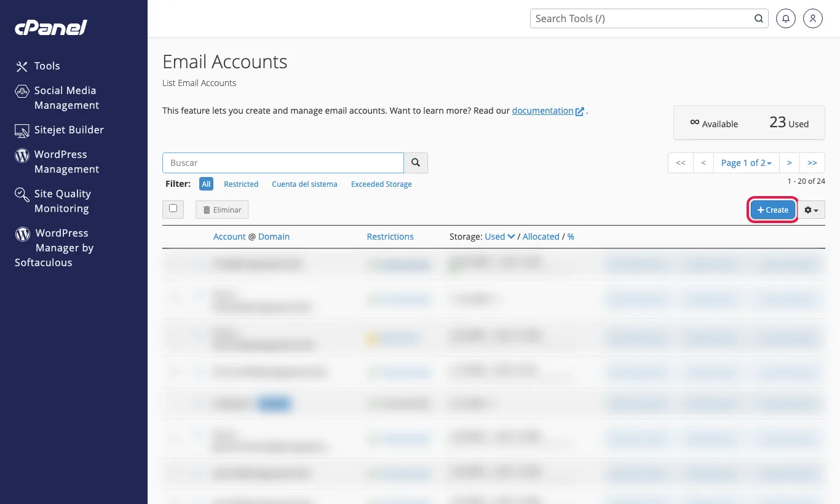The width and height of the screenshot is (840, 504).
Task: Click the WordPress Manager by Softaculous icon
Action: 23,234
